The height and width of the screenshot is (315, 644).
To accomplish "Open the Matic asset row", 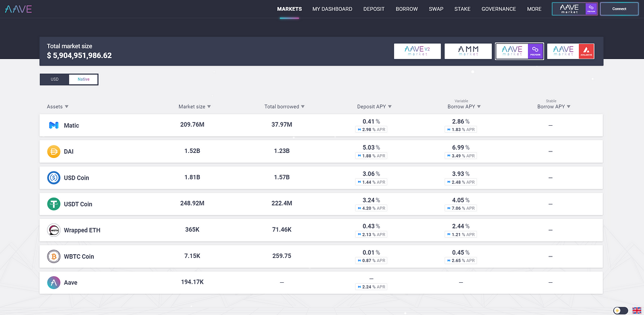I will coord(321,125).
